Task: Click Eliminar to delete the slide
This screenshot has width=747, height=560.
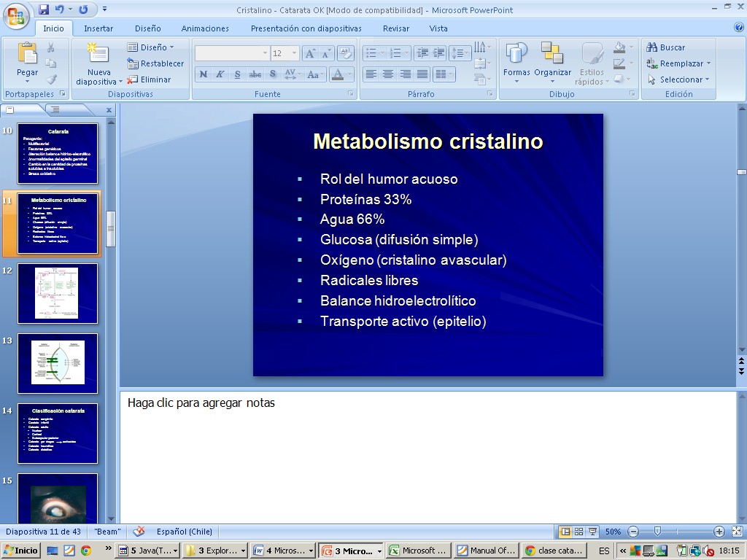Action: coord(150,79)
